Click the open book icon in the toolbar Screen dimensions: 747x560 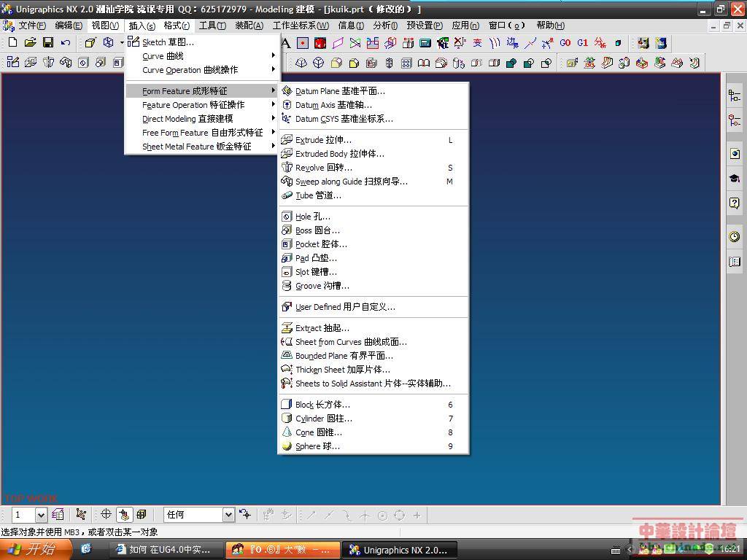[424, 63]
